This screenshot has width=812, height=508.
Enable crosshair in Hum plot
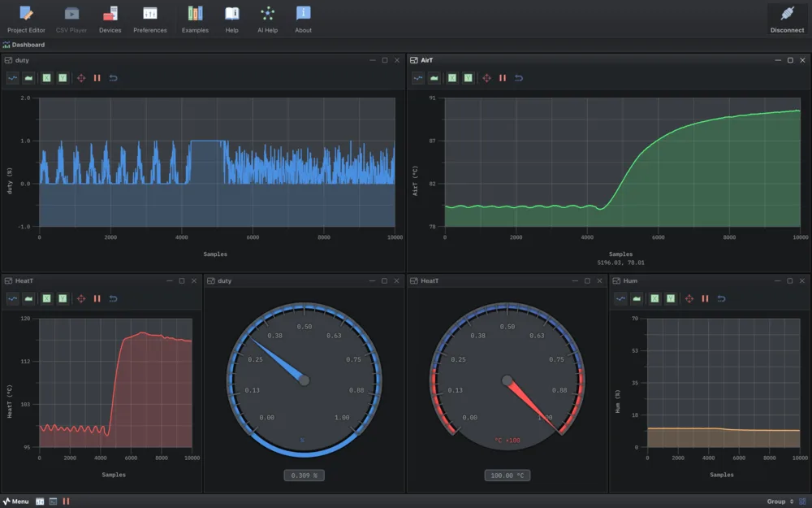(x=689, y=298)
